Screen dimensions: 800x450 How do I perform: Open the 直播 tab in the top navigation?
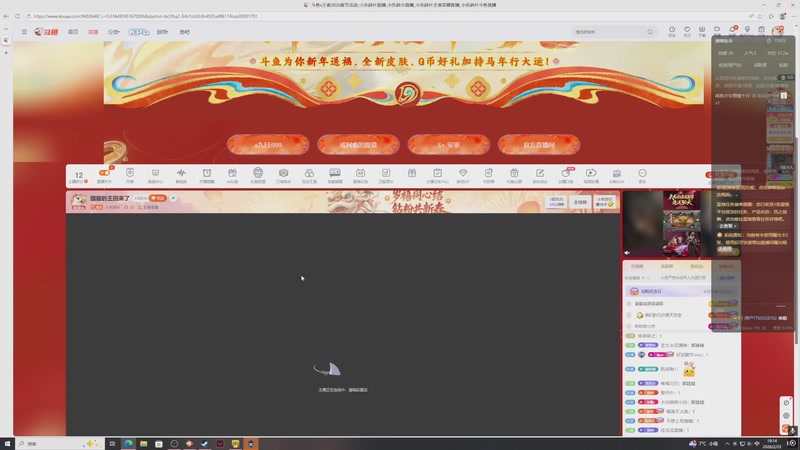93,32
